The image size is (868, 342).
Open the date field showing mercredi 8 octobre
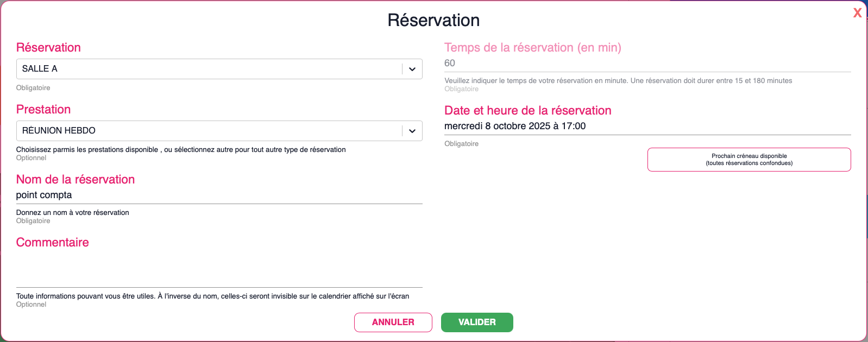647,126
